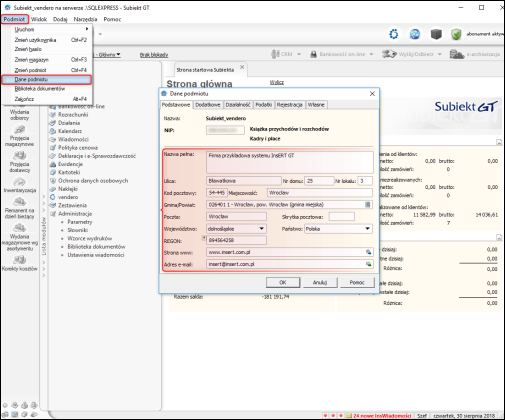Switch to the Własne tab
Viewport: 505px width, 420px height.
pyautogui.click(x=316, y=105)
